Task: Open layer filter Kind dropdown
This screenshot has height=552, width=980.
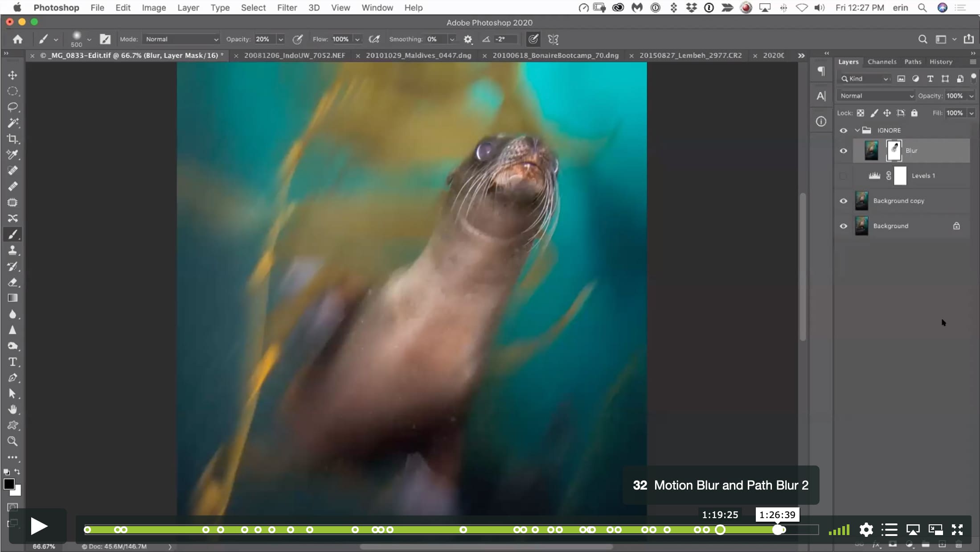Action: pos(864,78)
